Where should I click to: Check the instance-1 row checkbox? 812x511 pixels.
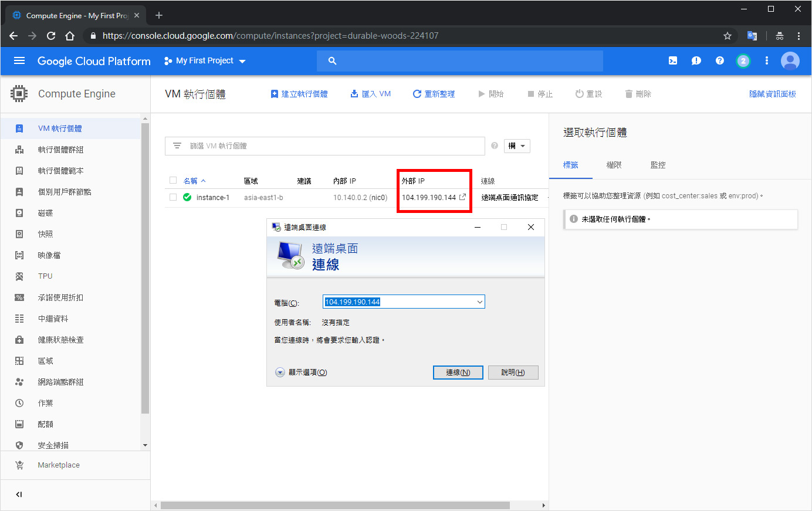click(173, 197)
